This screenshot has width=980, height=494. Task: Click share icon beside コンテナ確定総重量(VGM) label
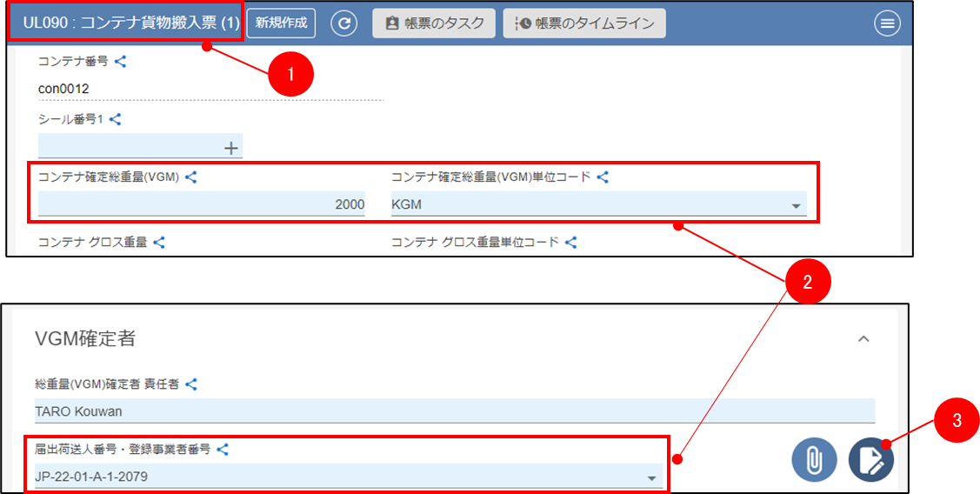[x=191, y=177]
